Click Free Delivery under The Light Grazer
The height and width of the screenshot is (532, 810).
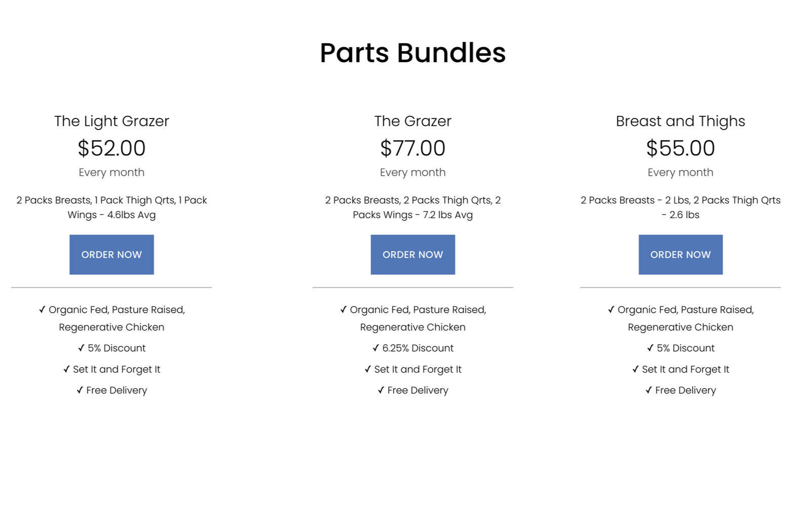pyautogui.click(x=111, y=390)
